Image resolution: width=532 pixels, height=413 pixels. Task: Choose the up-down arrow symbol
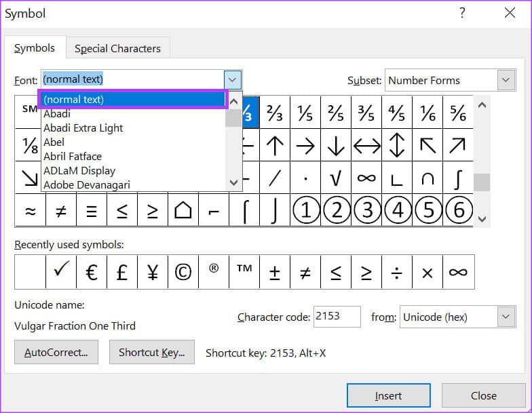(x=397, y=145)
